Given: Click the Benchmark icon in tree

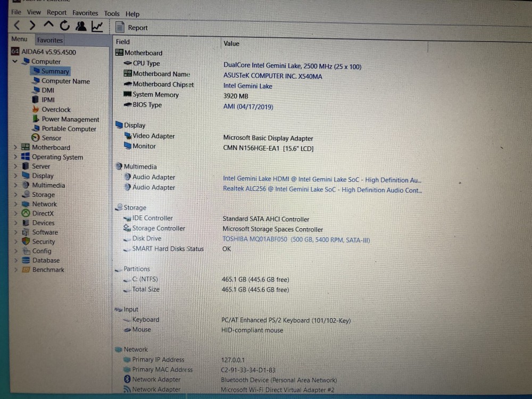Looking at the screenshot, I should [x=26, y=270].
